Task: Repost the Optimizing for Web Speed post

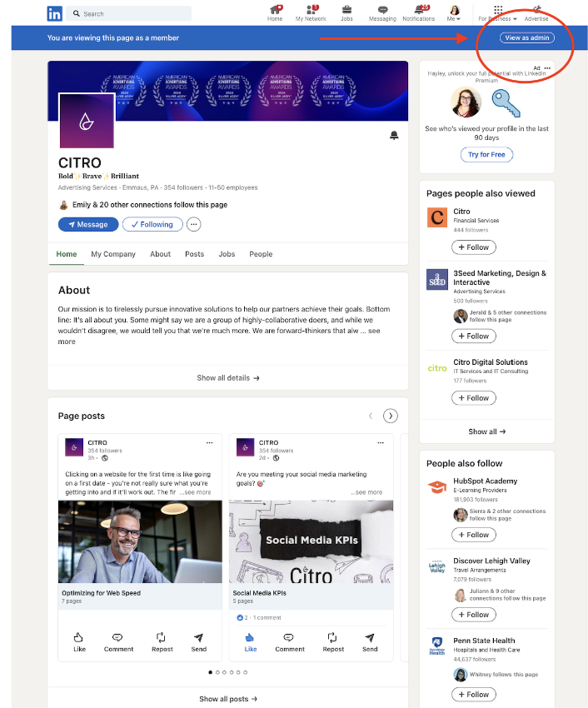Action: click(x=162, y=642)
